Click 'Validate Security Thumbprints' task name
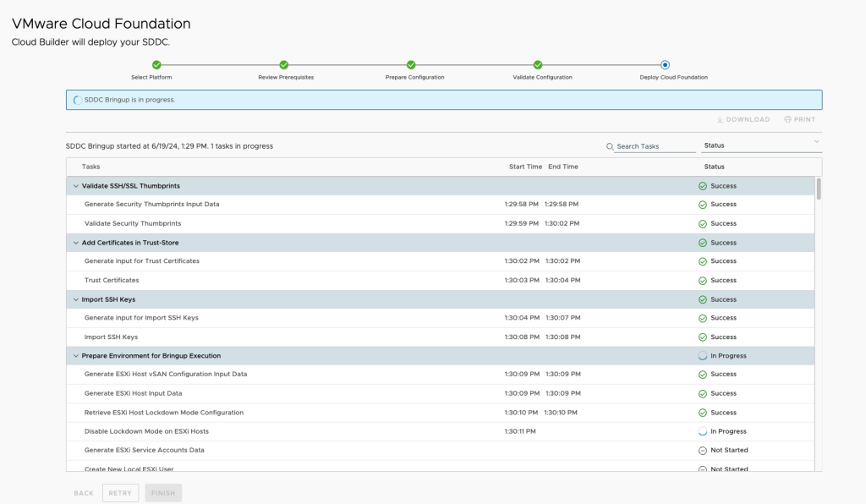 pyautogui.click(x=133, y=223)
